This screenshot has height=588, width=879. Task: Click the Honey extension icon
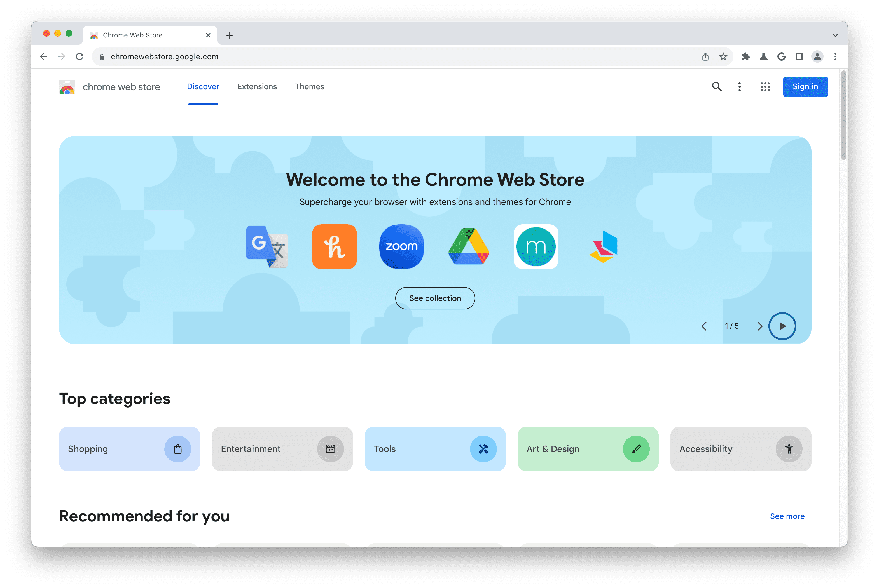335,246
